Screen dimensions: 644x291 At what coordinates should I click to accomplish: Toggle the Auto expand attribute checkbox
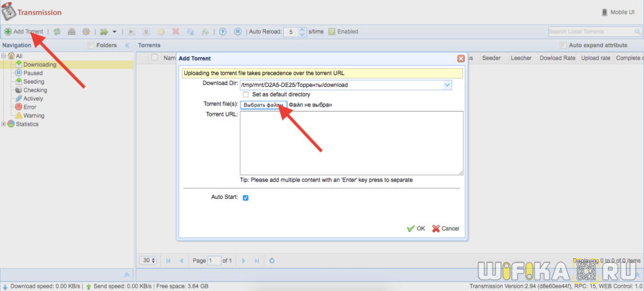tap(563, 45)
